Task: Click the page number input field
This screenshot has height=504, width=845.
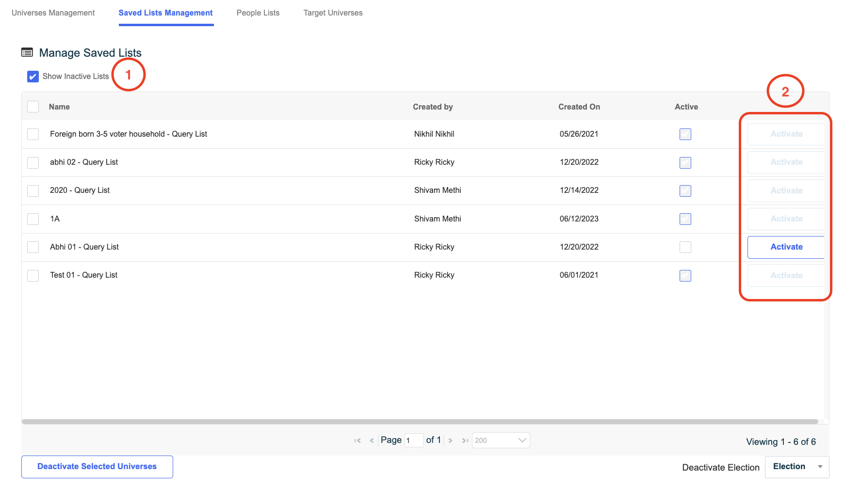Action: point(414,440)
